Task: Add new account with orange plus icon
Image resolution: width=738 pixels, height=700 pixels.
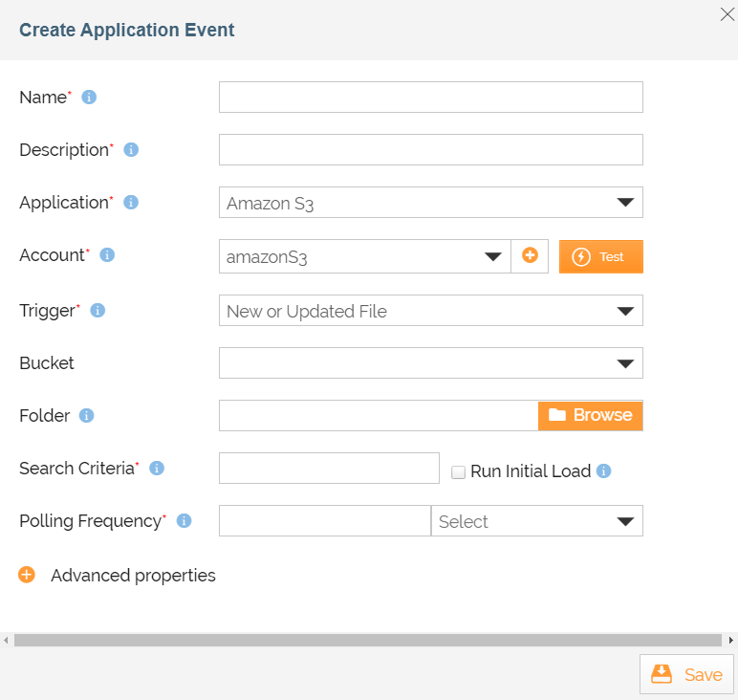Action: click(530, 256)
